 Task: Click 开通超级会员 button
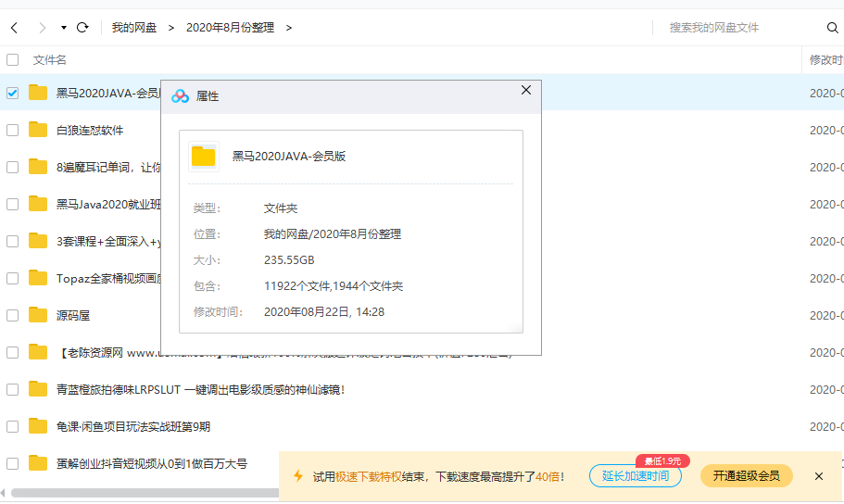(746, 476)
